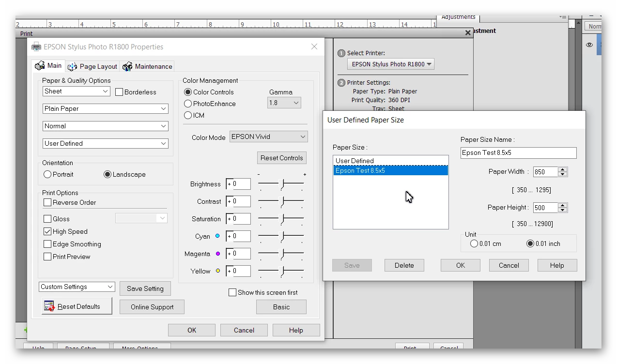Click Cancel in the EPSON Properties dialog
The image size is (617, 364).
coord(244,330)
